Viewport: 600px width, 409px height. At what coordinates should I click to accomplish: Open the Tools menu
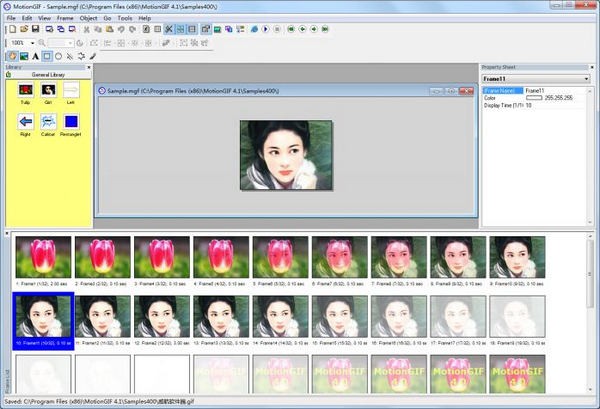tap(124, 18)
